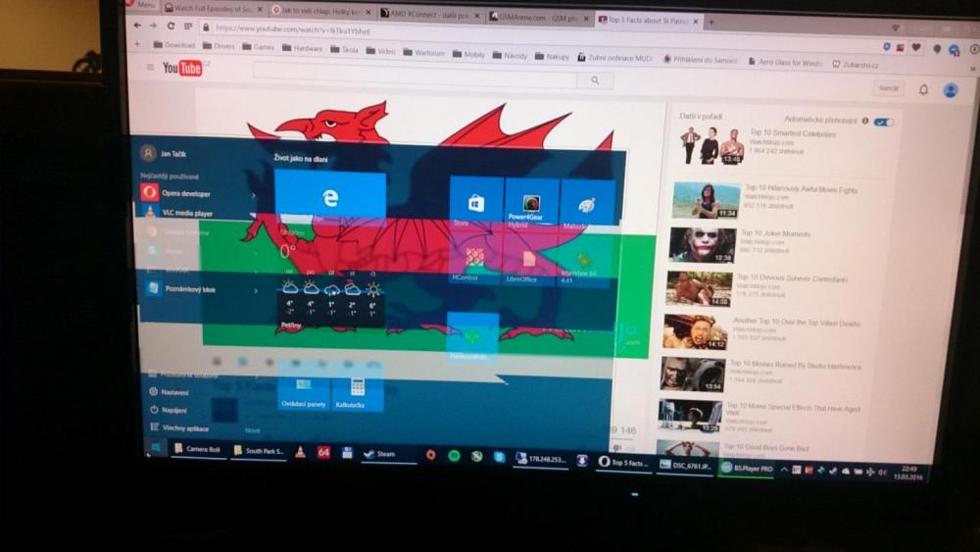This screenshot has width=980, height=552.
Task: Open the Skype icon on taskbar
Action: click(x=499, y=457)
